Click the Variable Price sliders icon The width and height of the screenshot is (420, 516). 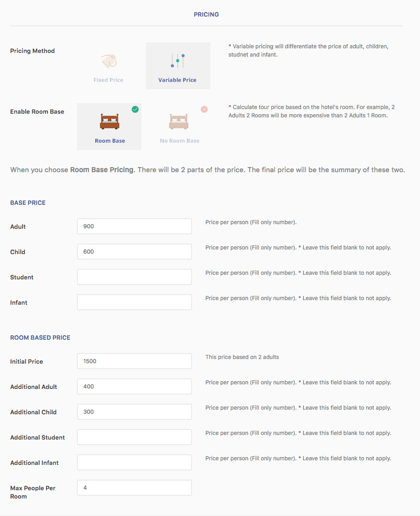point(178,61)
